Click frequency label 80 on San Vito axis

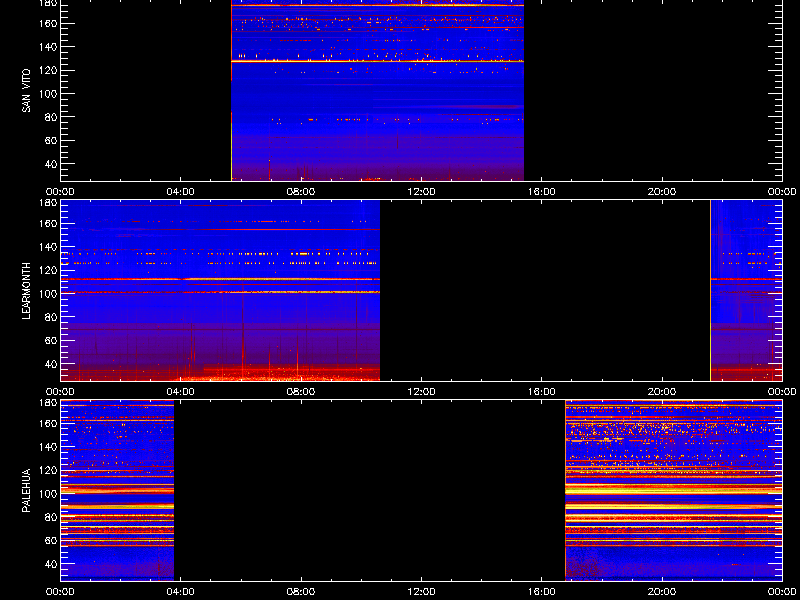[52, 117]
